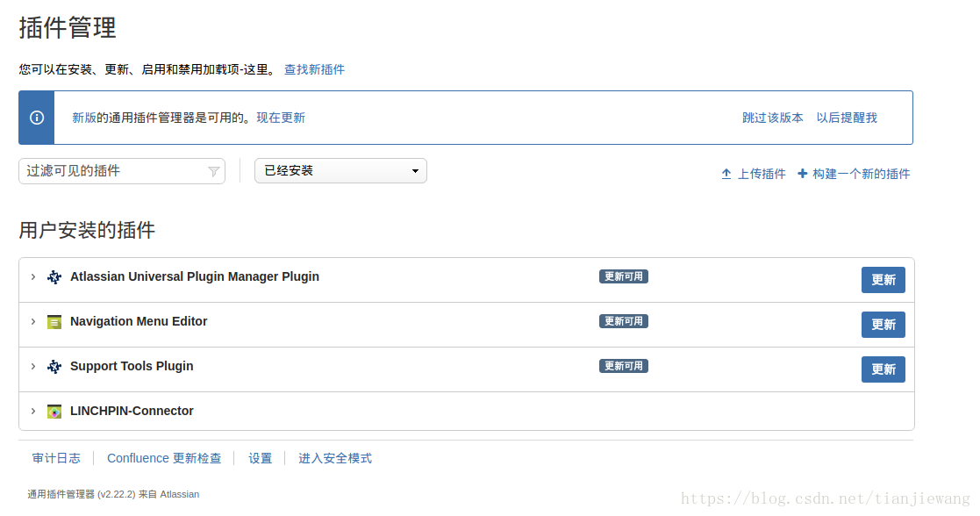
Task: Click the 进入安全模式 link
Action: tap(335, 458)
